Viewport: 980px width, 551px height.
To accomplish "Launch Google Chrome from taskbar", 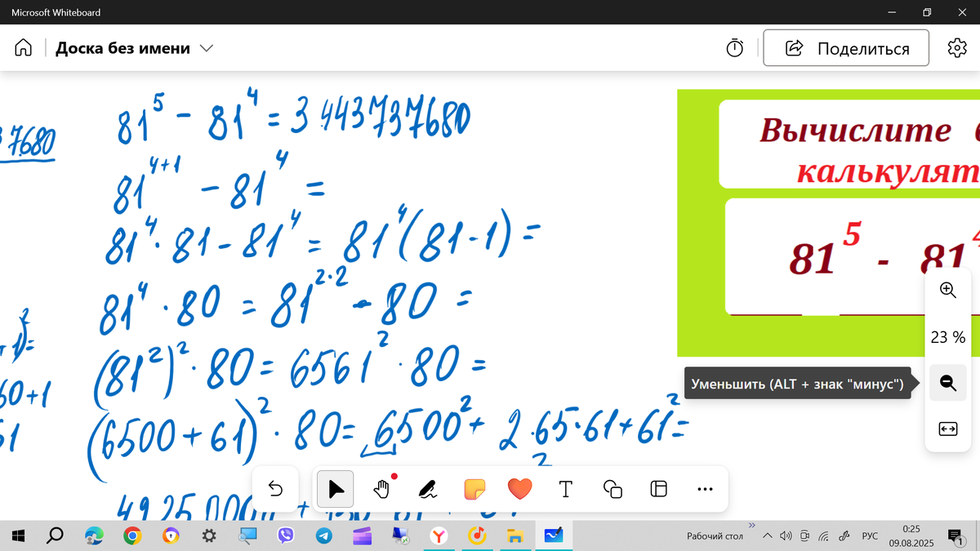I will click(132, 535).
